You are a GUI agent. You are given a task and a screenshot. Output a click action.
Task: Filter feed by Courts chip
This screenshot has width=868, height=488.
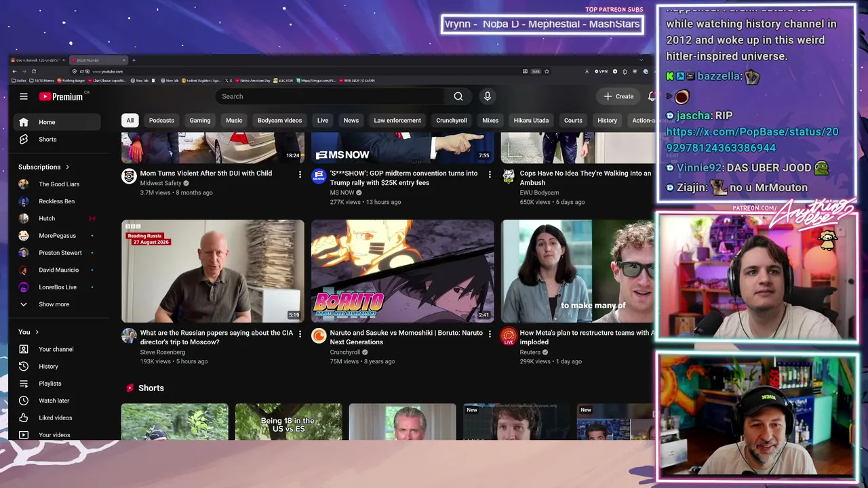click(x=573, y=121)
